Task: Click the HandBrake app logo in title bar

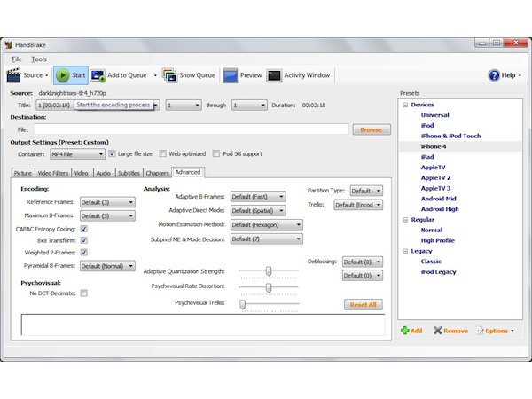Action: click(9, 45)
